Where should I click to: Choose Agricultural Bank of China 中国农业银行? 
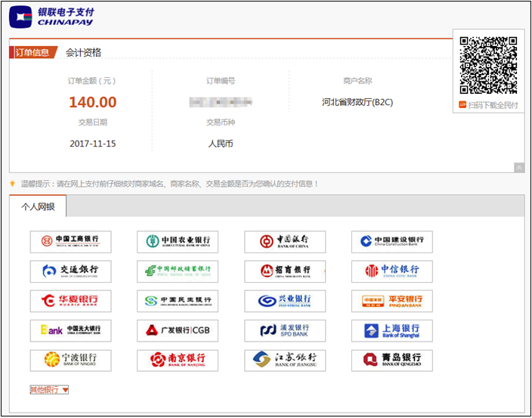coord(178,242)
